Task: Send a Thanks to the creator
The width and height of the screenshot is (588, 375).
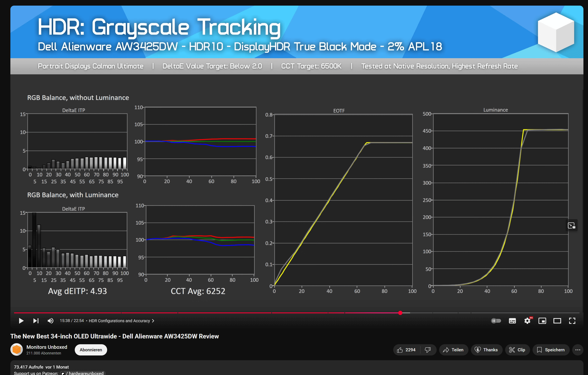Action: (x=486, y=350)
